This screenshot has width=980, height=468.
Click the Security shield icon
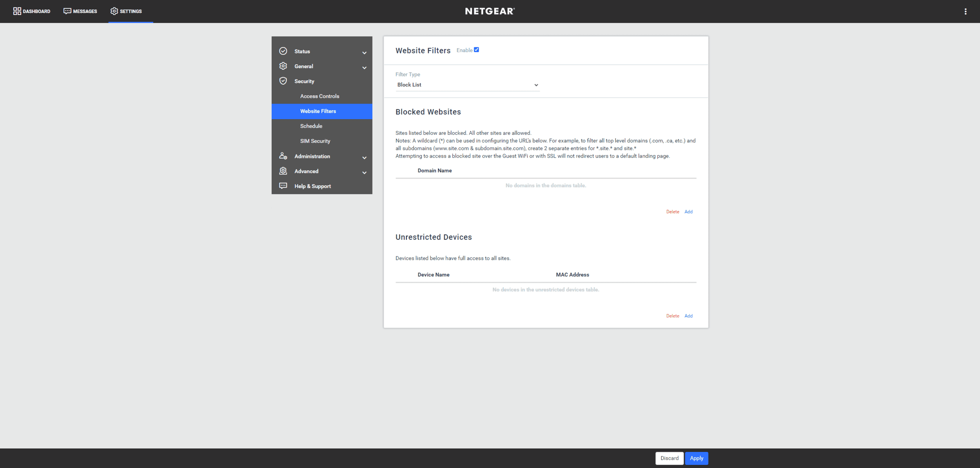pyautogui.click(x=283, y=81)
